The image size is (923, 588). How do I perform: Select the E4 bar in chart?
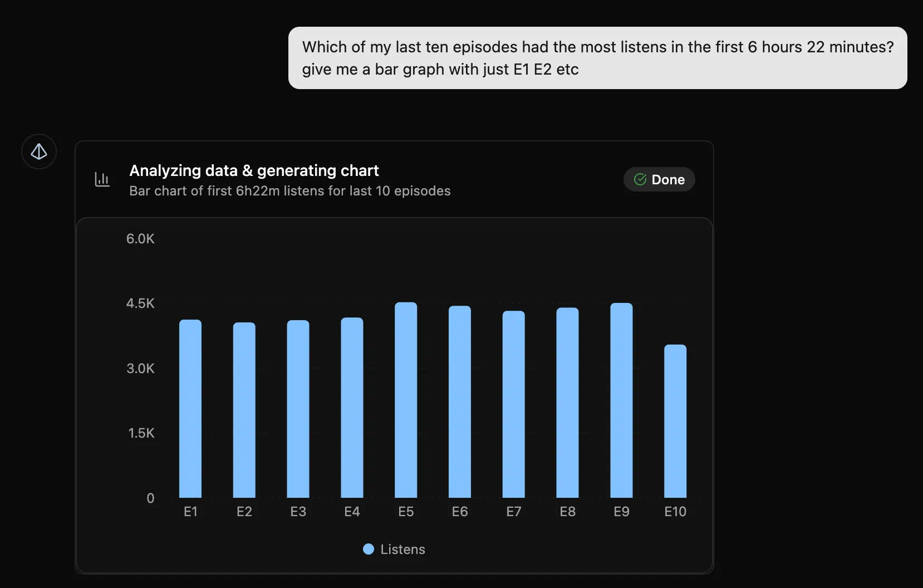click(x=352, y=408)
